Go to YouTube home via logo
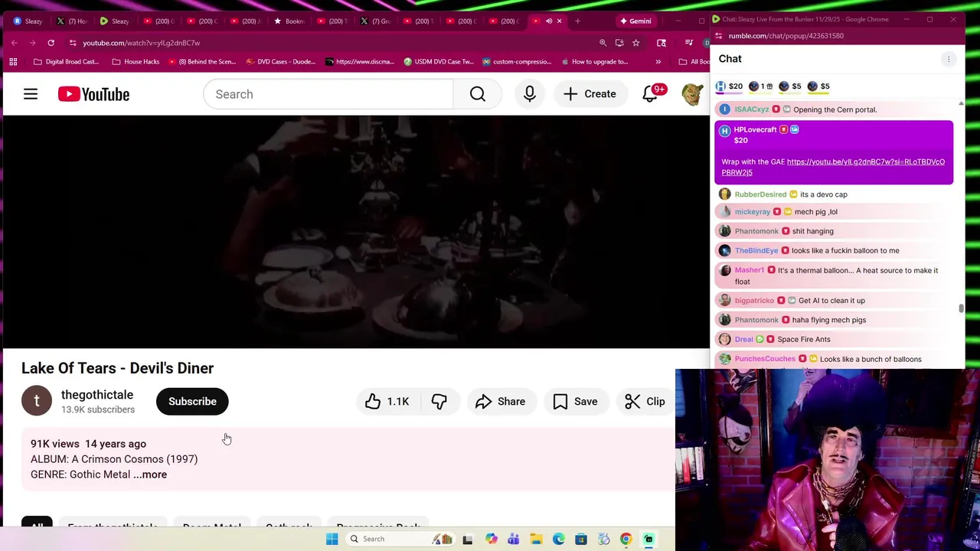Image resolution: width=980 pixels, height=551 pixels. coord(93,94)
